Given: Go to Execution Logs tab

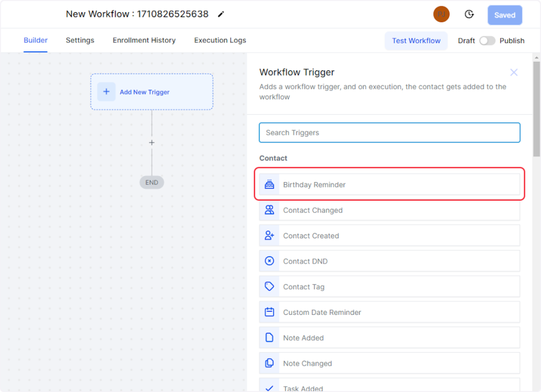Looking at the screenshot, I should pyautogui.click(x=220, y=40).
